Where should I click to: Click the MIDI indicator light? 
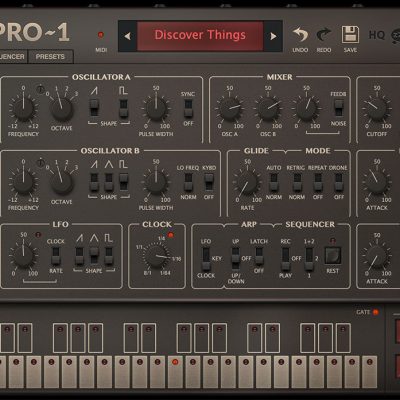101,35
